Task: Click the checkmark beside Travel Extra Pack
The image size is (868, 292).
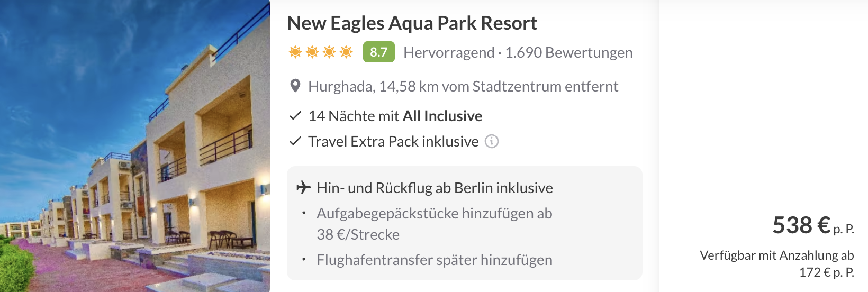Action: pos(295,141)
